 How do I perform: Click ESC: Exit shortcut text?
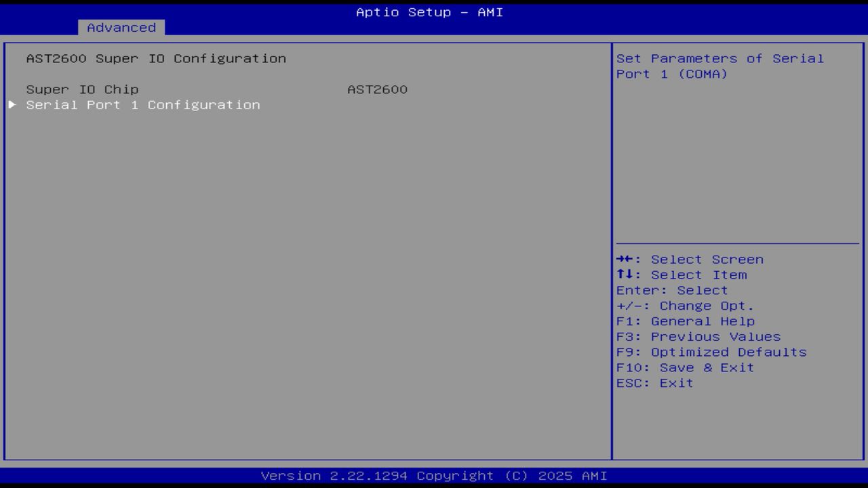pyautogui.click(x=655, y=382)
